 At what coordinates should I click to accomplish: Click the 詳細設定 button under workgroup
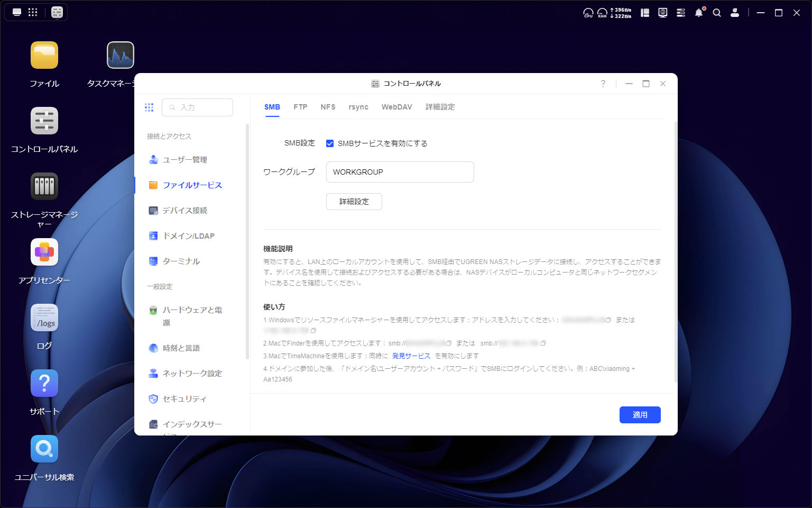pos(354,202)
